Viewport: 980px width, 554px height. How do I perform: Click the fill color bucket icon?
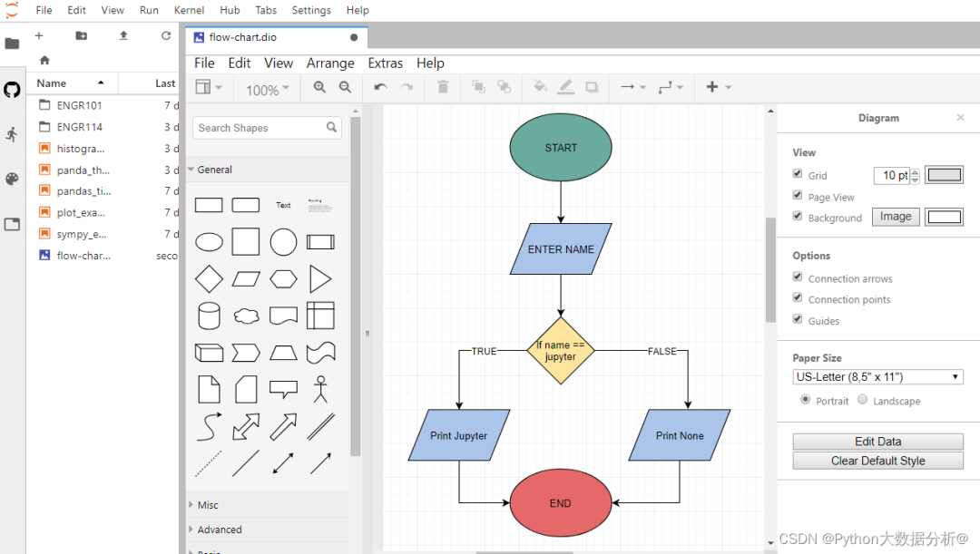[x=540, y=87]
